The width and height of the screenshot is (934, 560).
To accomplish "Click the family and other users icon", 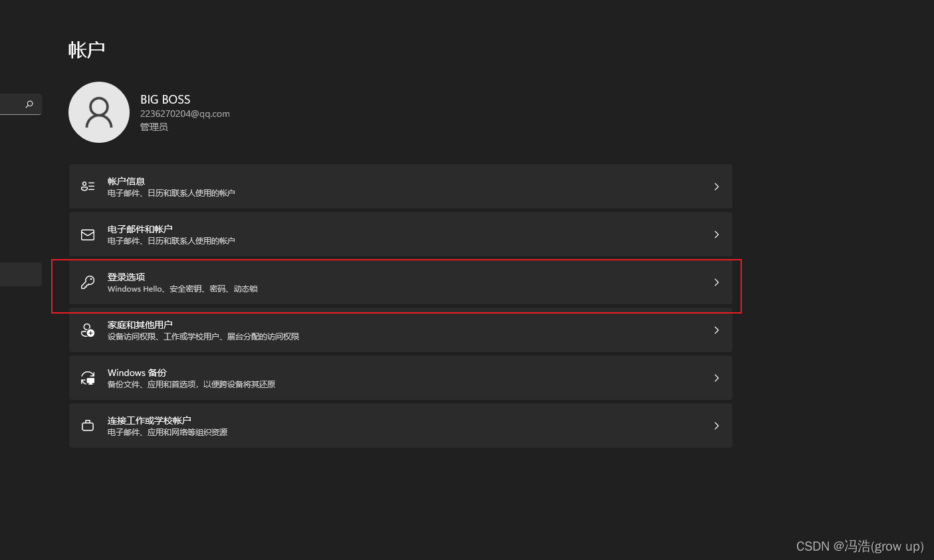I will [88, 330].
